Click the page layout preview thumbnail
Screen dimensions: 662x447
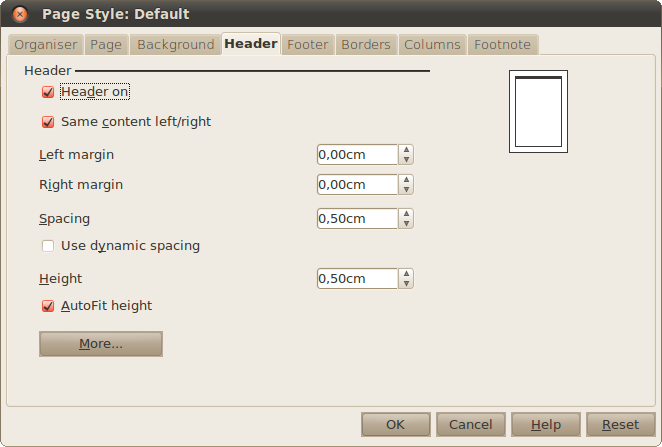tap(538, 111)
